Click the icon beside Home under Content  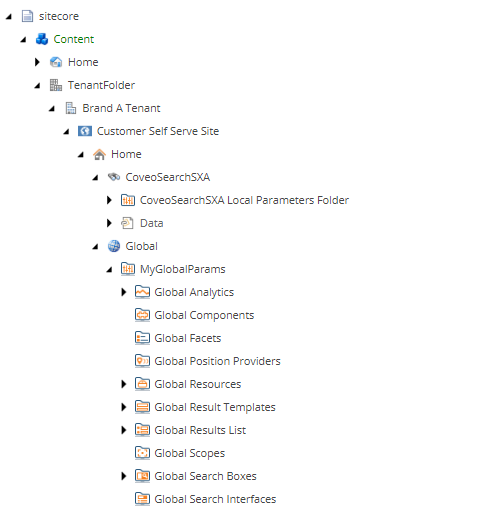(56, 62)
